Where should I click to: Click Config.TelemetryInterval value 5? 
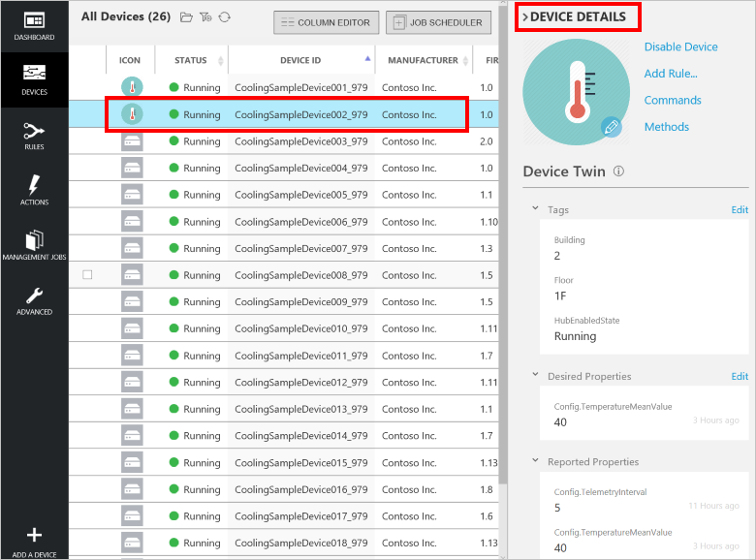click(557, 508)
